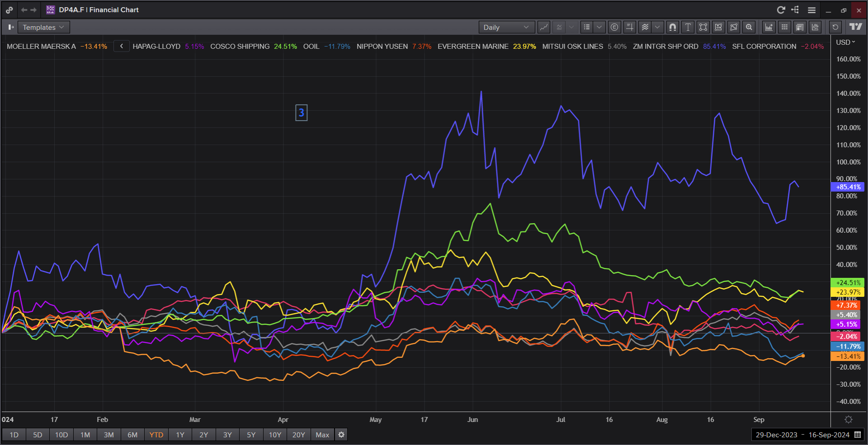Enable the magnet snap tool
868x445 pixels.
(673, 27)
